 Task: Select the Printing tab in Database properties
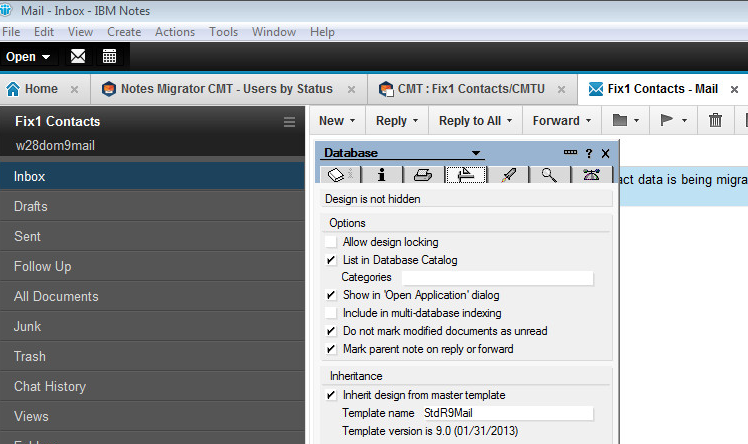(x=423, y=175)
